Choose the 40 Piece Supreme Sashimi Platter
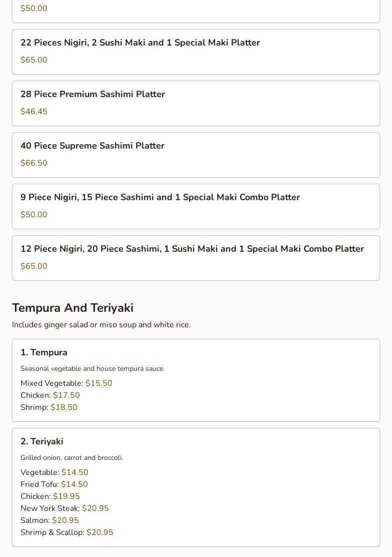The width and height of the screenshot is (392, 557). pos(92,146)
